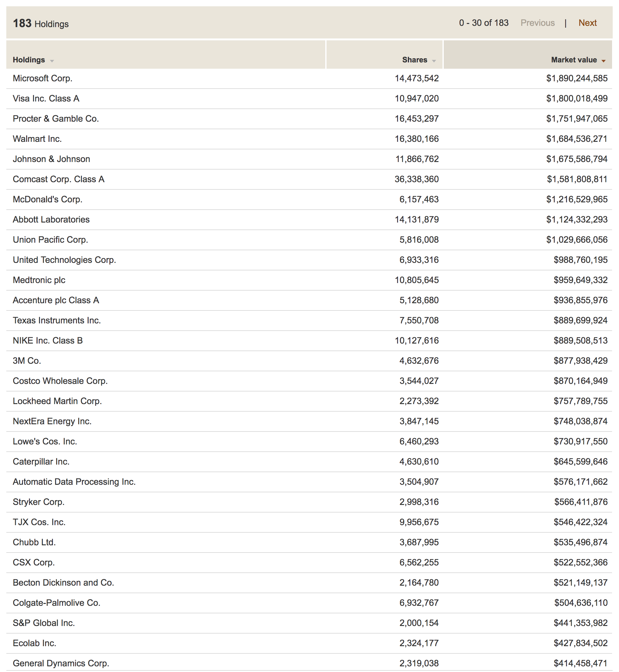Go to the Next page of holdings
The image size is (619, 672).
pos(587,22)
